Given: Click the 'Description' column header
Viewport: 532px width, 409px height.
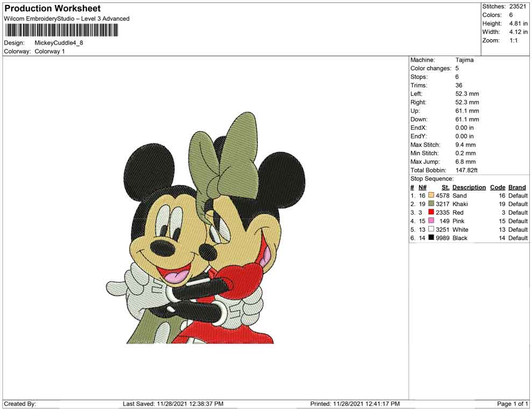Looking at the screenshot, I should click(x=469, y=187).
